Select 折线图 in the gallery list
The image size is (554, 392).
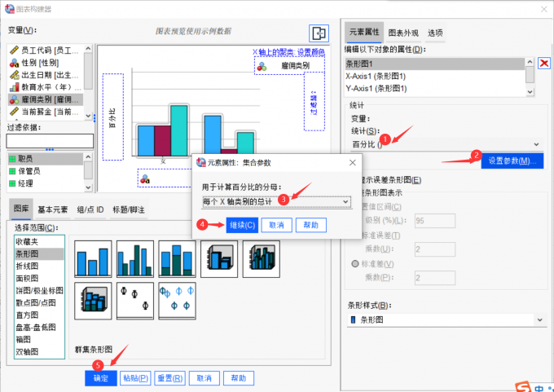pyautogui.click(x=39, y=266)
